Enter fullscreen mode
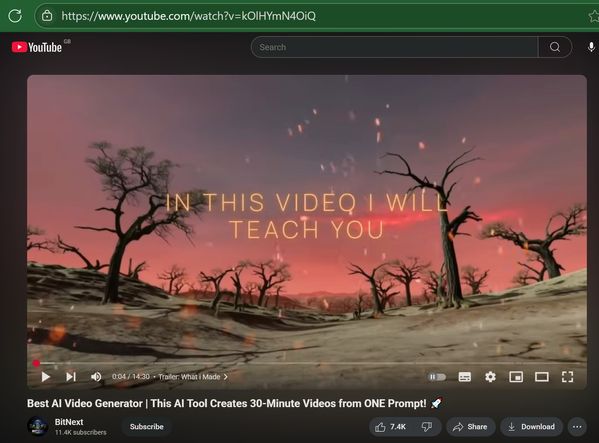This screenshot has width=599, height=443. [568, 377]
